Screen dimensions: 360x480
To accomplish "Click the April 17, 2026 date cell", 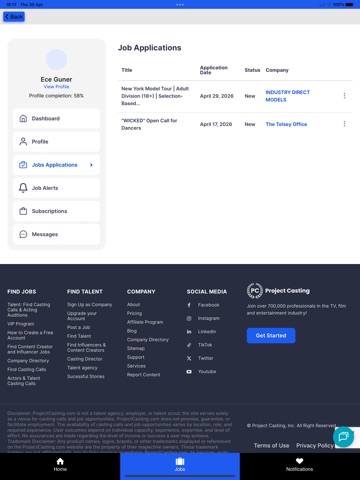I will [216, 124].
